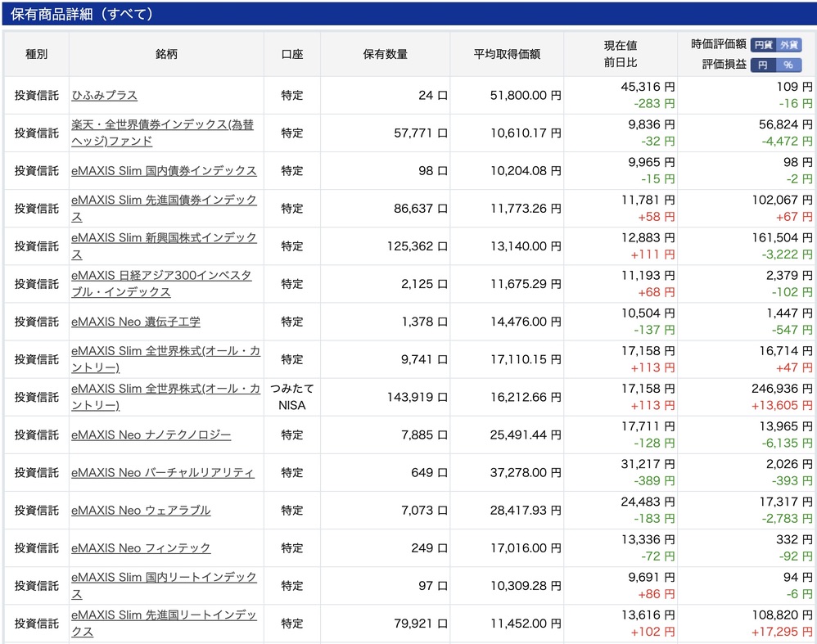Image resolution: width=817 pixels, height=644 pixels.
Task: Click profit value +17,295 円
Action: 782,632
